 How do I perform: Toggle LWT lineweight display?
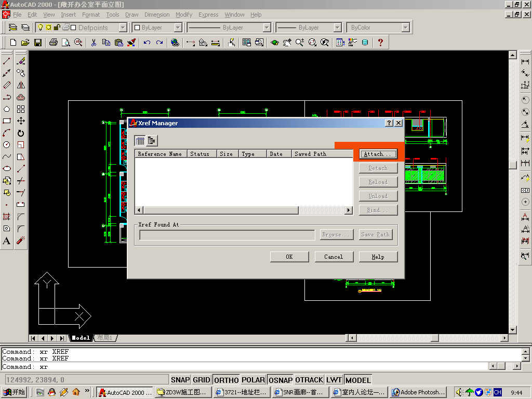point(334,380)
